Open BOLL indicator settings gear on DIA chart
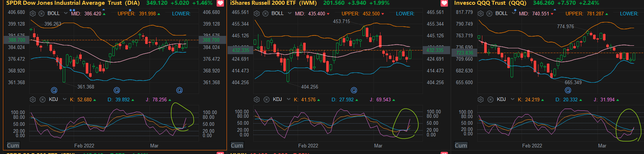This screenshot has width=644, height=154. [x=33, y=14]
